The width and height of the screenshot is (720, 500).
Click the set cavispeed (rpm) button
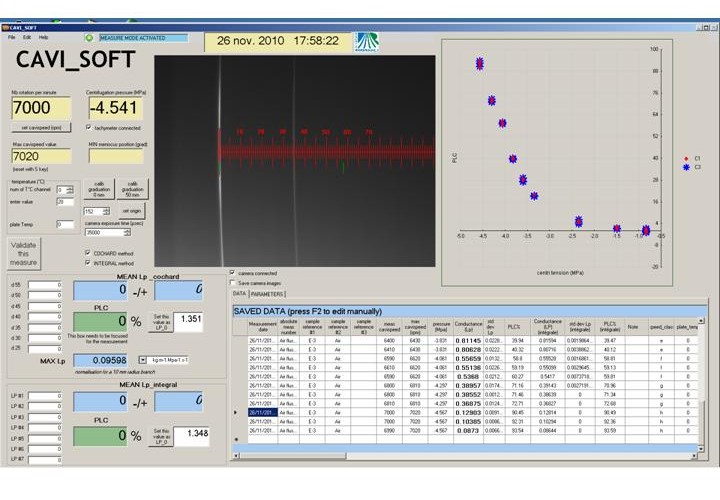(41, 128)
